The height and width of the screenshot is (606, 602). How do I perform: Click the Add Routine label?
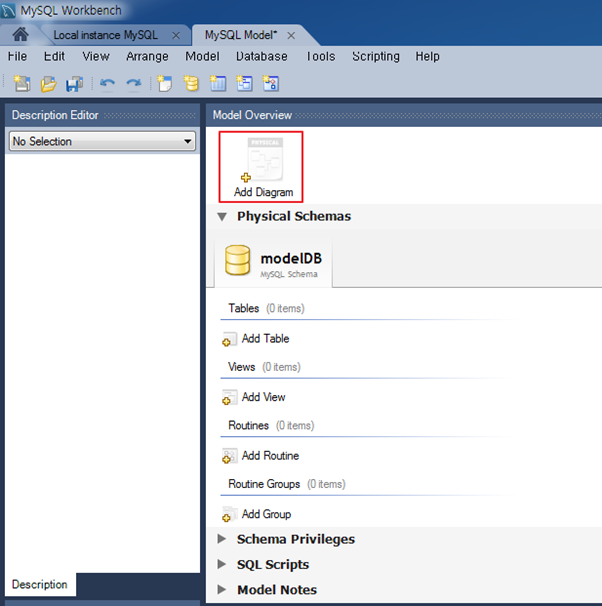pos(270,456)
